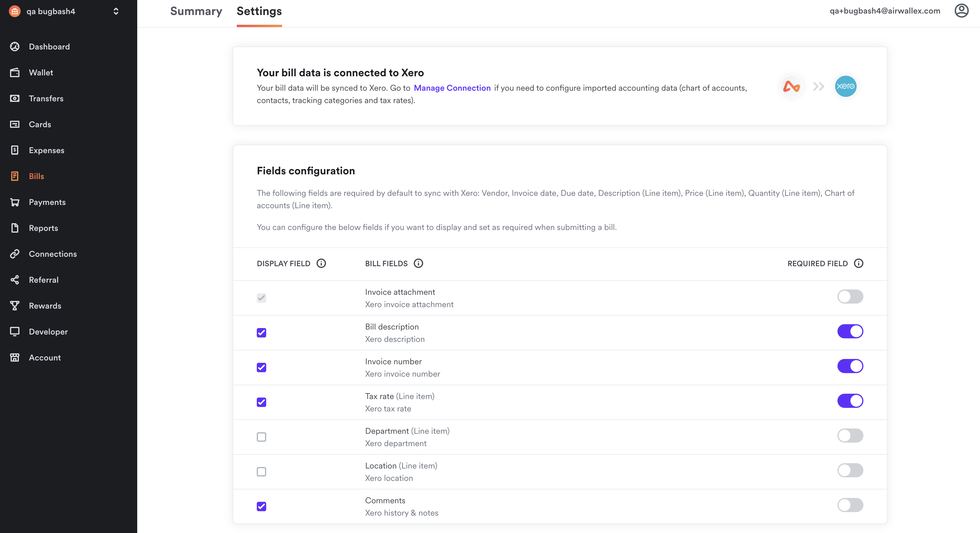The image size is (980, 533).
Task: Click the Bills document icon
Action: tap(14, 176)
